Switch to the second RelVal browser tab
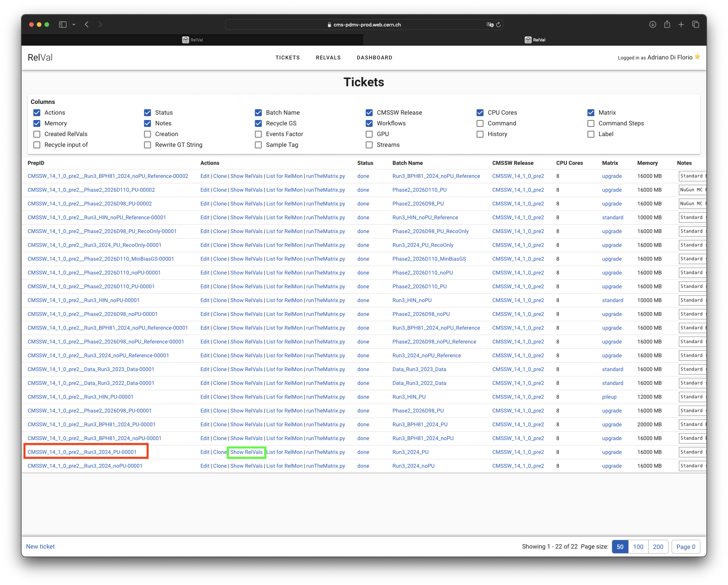Viewport: 728px width, 585px height. 535,40
